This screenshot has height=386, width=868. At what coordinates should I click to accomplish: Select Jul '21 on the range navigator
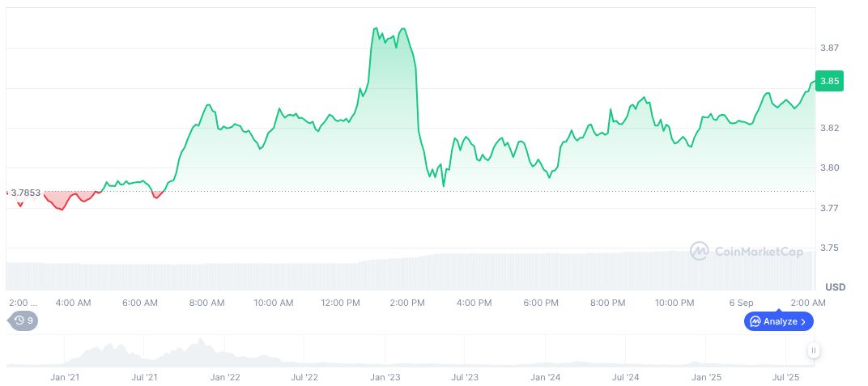[144, 377]
